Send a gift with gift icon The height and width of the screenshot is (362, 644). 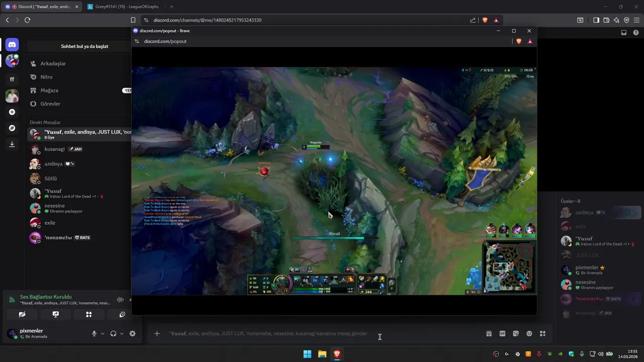pos(489,333)
